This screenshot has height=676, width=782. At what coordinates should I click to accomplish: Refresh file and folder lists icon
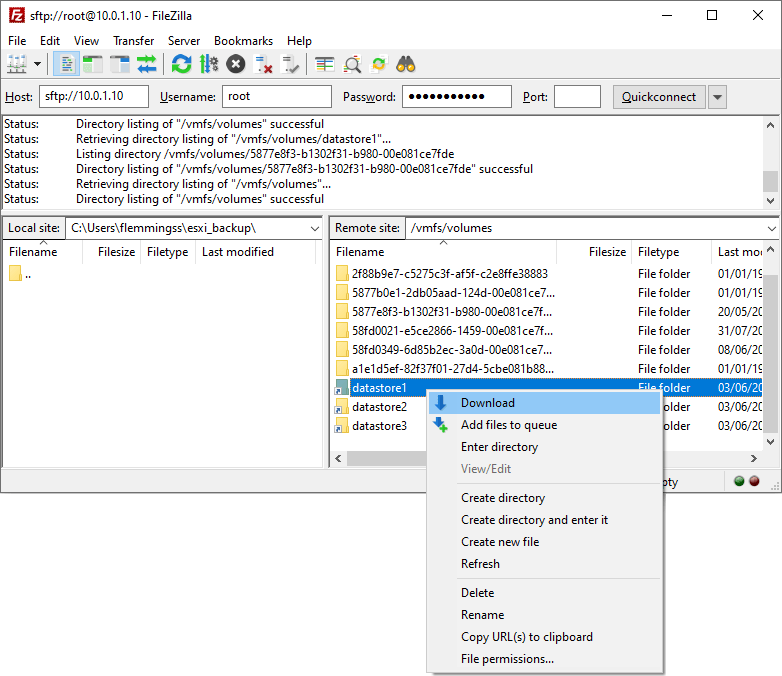pyautogui.click(x=182, y=64)
